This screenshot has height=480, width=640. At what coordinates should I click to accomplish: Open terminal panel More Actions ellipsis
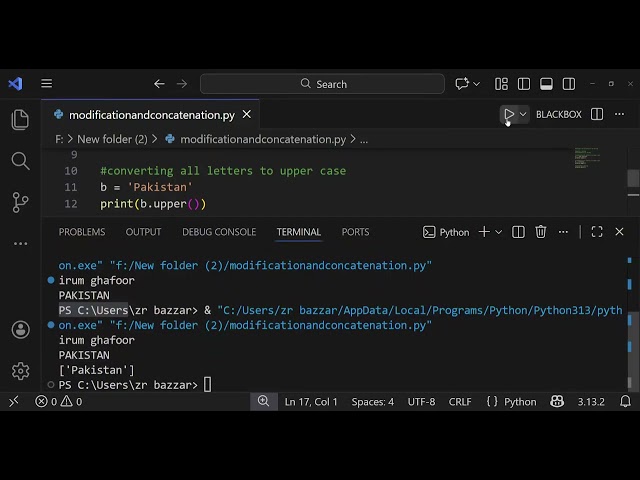point(563,232)
